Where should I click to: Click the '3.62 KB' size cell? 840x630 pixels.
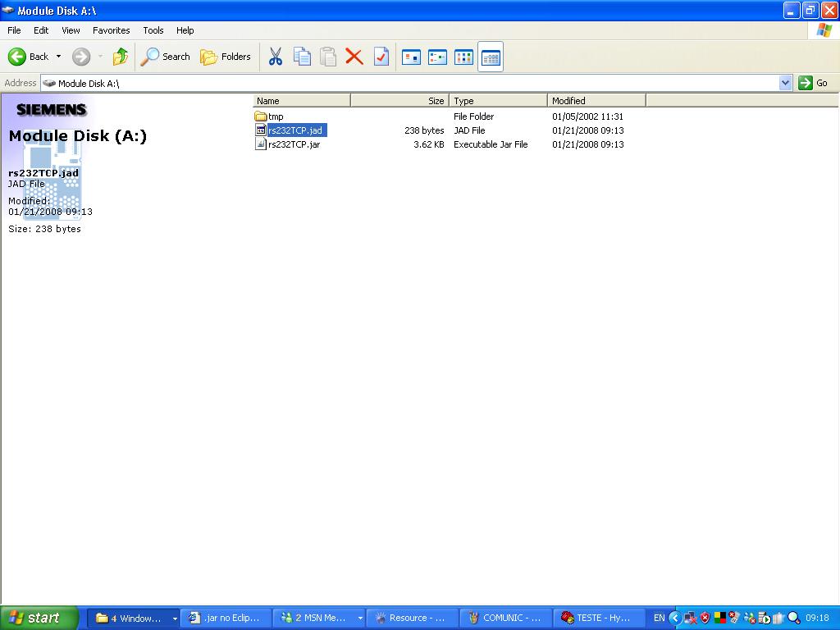(x=428, y=144)
